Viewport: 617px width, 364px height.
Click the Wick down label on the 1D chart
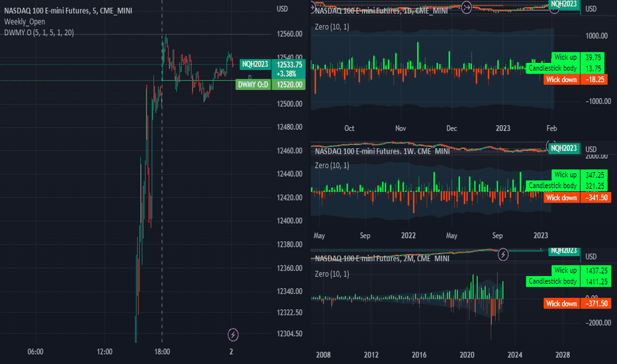pyautogui.click(x=561, y=79)
